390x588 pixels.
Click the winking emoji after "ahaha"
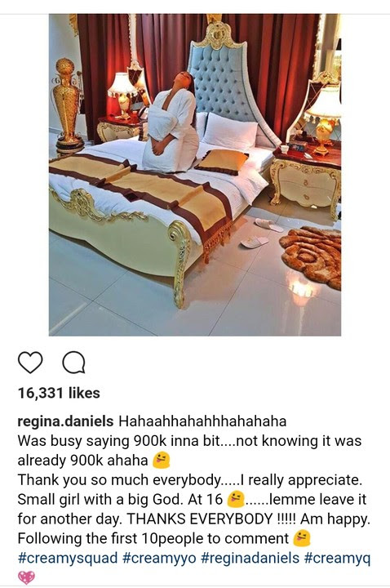(x=161, y=460)
